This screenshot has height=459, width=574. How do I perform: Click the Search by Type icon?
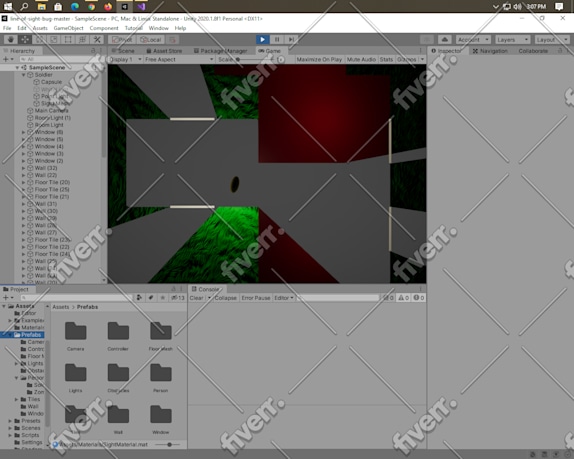[139, 298]
